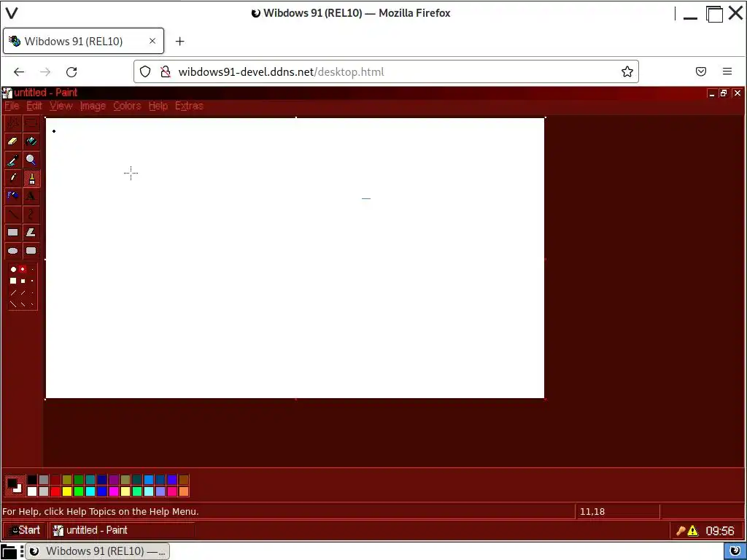Choose the large forward-slash brush shape

click(13, 293)
